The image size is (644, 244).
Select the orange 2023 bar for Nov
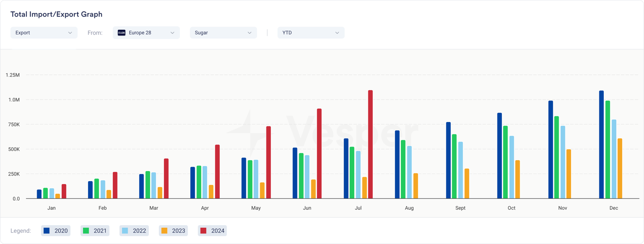[x=569, y=174]
